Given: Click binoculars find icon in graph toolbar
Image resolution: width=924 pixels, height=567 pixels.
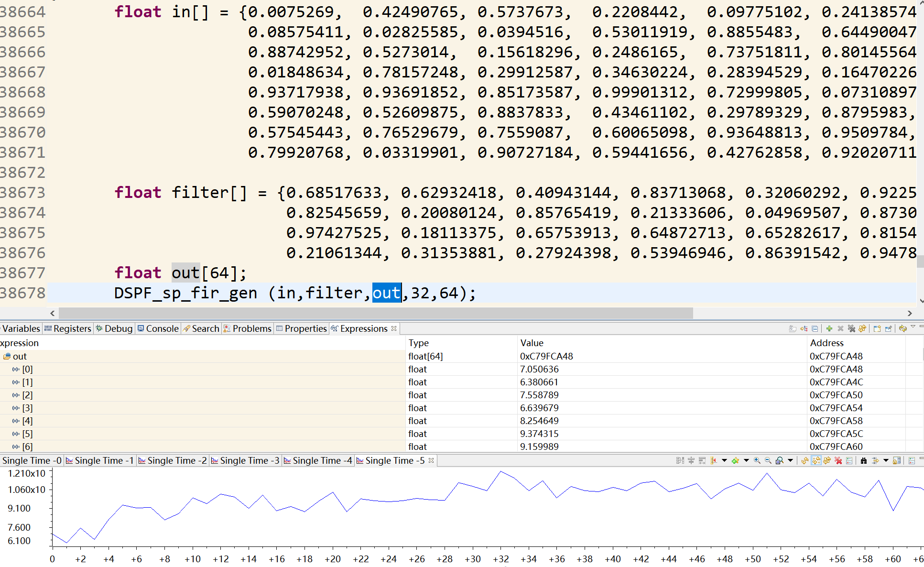Looking at the screenshot, I should click(864, 460).
